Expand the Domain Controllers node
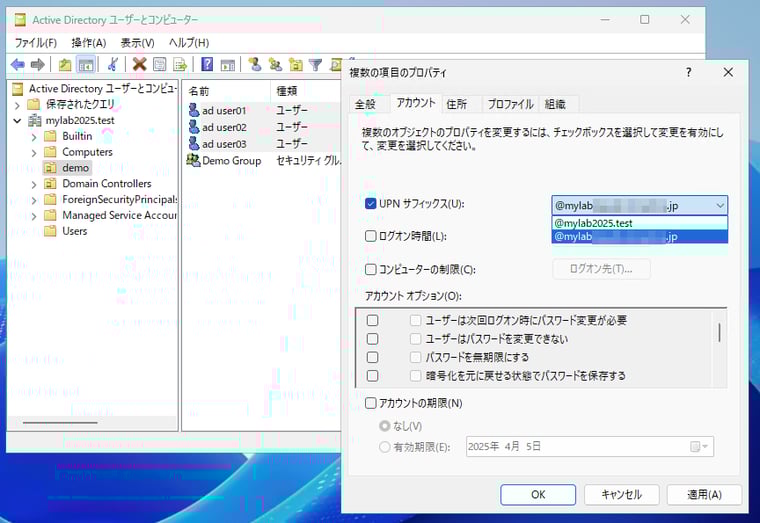The height and width of the screenshot is (523, 760). point(33,185)
